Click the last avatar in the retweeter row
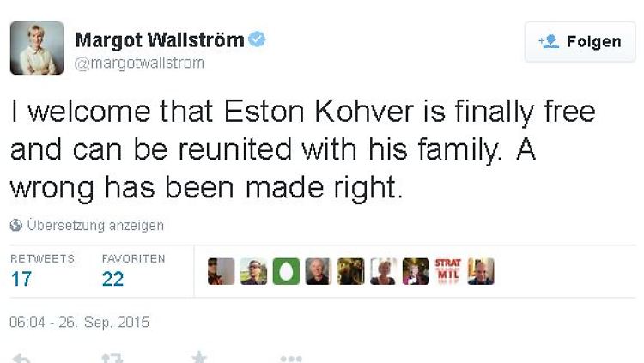644x363 pixels. pyautogui.click(x=481, y=271)
